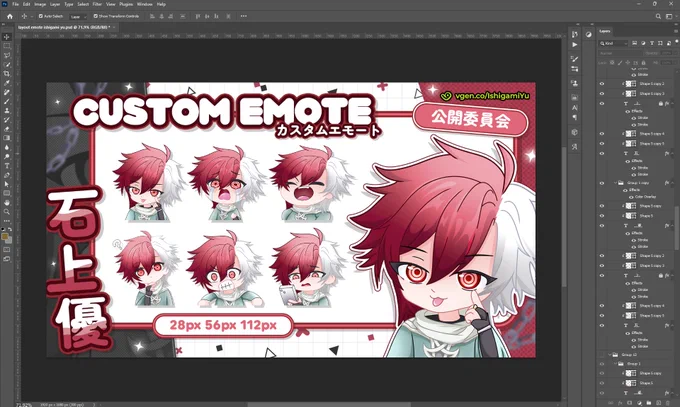Screen dimensions: 680x407
Task: Toggle the Auto-Select checkbox
Action: [41, 16]
